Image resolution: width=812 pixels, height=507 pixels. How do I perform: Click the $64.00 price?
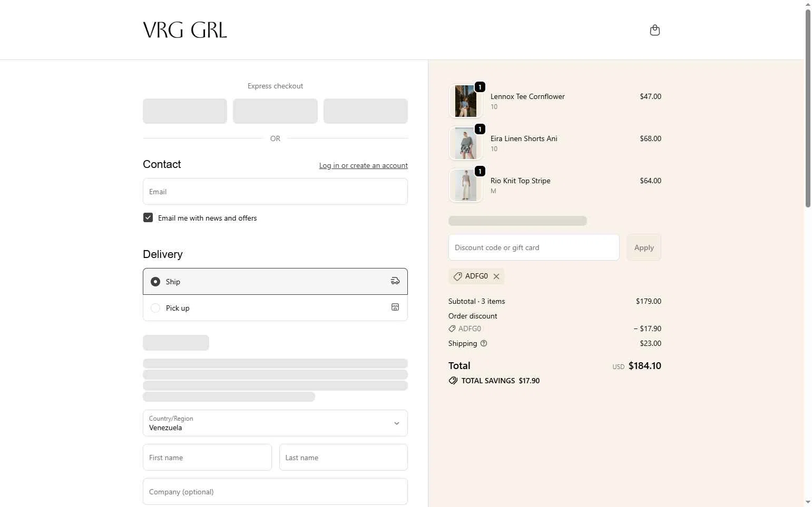[651, 181]
